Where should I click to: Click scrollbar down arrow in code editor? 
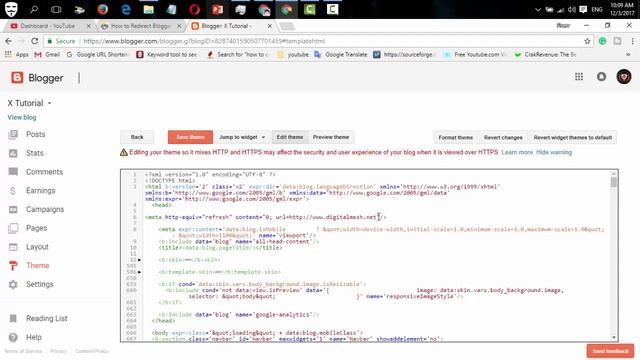click(613, 338)
